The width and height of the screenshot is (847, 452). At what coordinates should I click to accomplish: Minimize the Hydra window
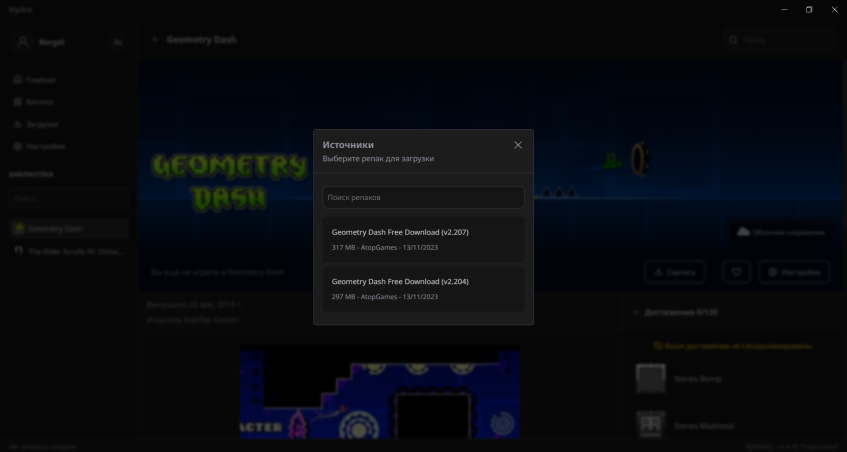coord(784,10)
